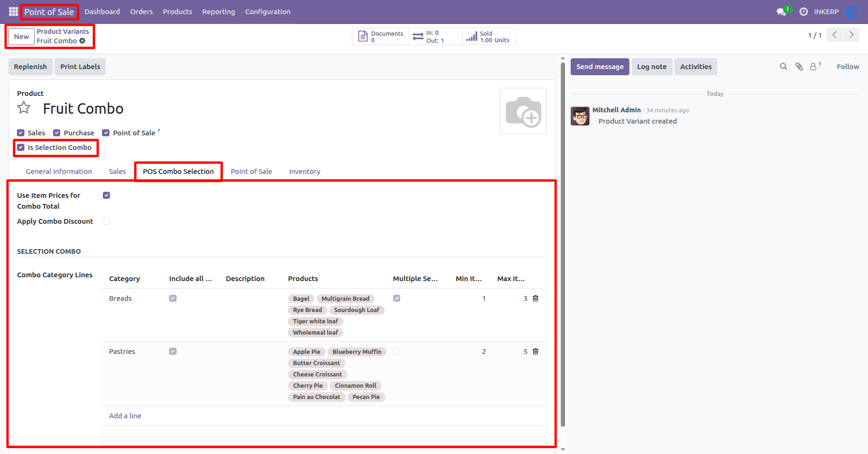This screenshot has height=454, width=868.
Task: Toggle the Sales checkbox
Action: (x=21, y=133)
